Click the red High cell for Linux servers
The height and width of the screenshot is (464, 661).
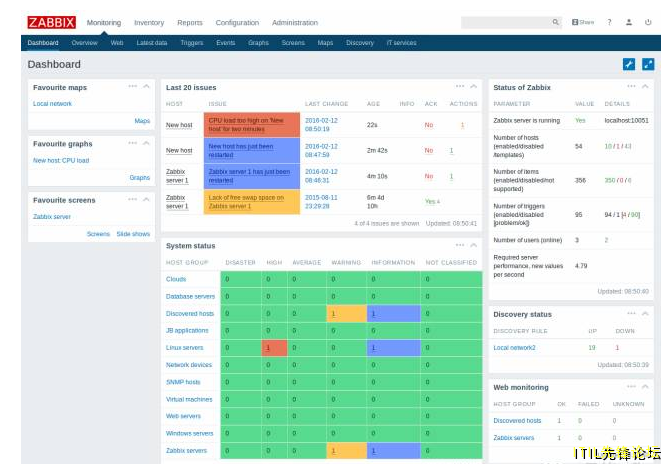click(274, 348)
